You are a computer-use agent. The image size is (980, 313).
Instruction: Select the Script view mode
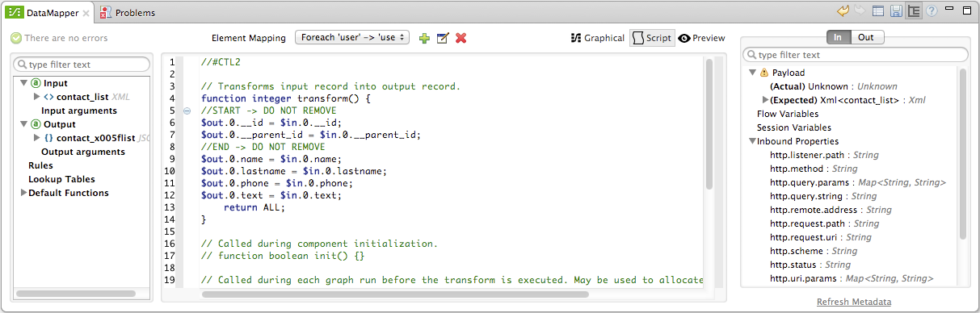pyautogui.click(x=652, y=38)
